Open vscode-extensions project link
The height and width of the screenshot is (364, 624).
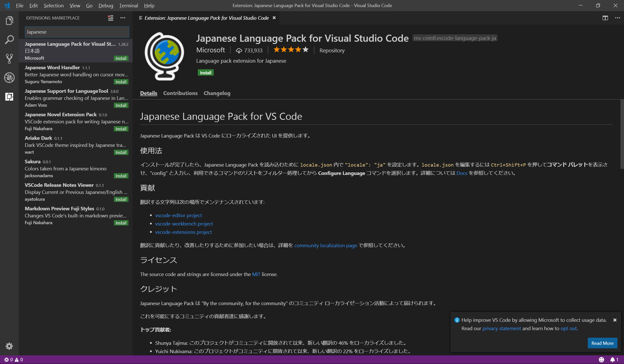point(183,232)
